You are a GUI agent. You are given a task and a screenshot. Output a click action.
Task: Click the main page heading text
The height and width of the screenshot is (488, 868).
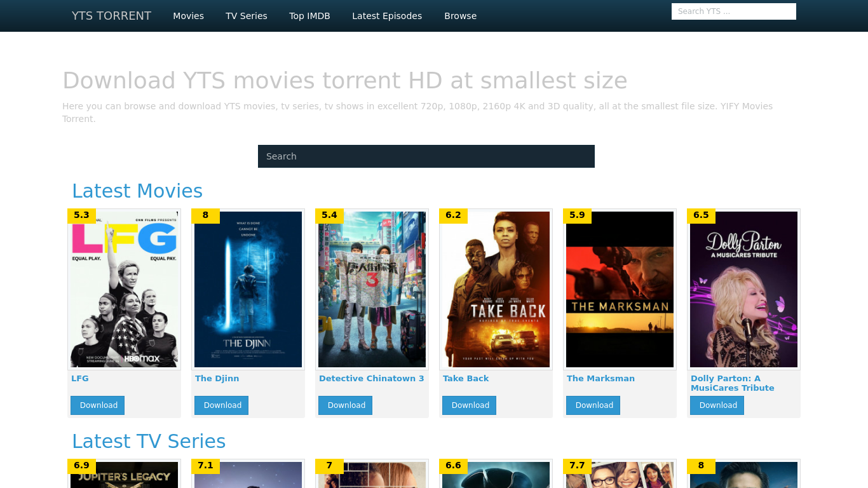click(345, 81)
